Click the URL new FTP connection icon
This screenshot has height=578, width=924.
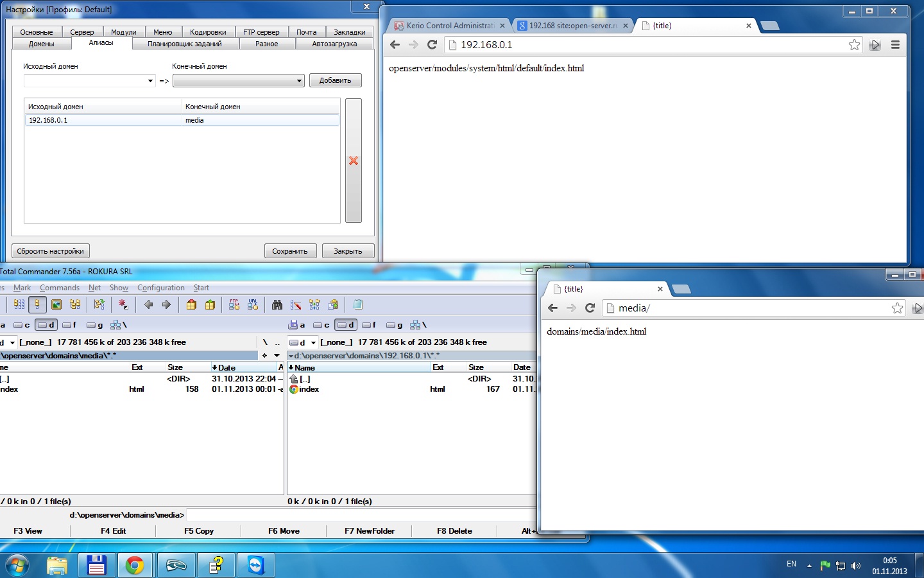pyautogui.click(x=253, y=305)
